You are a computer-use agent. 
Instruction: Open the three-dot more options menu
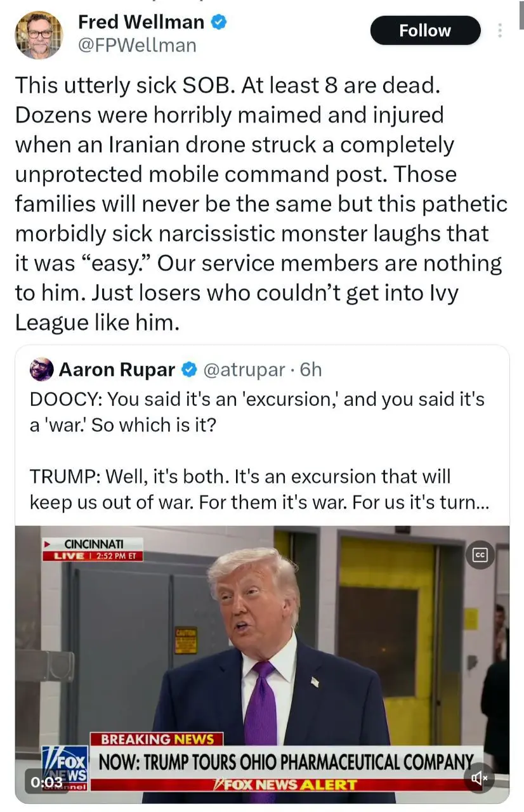pos(500,30)
